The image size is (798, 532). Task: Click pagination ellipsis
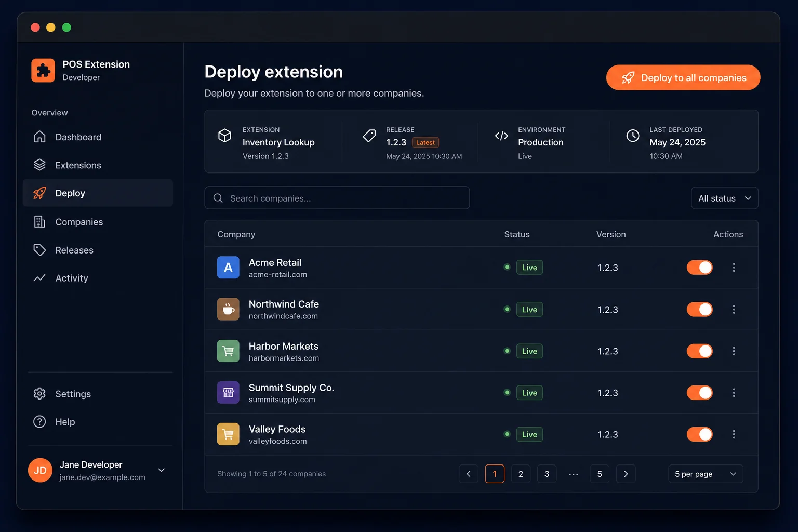(574, 474)
